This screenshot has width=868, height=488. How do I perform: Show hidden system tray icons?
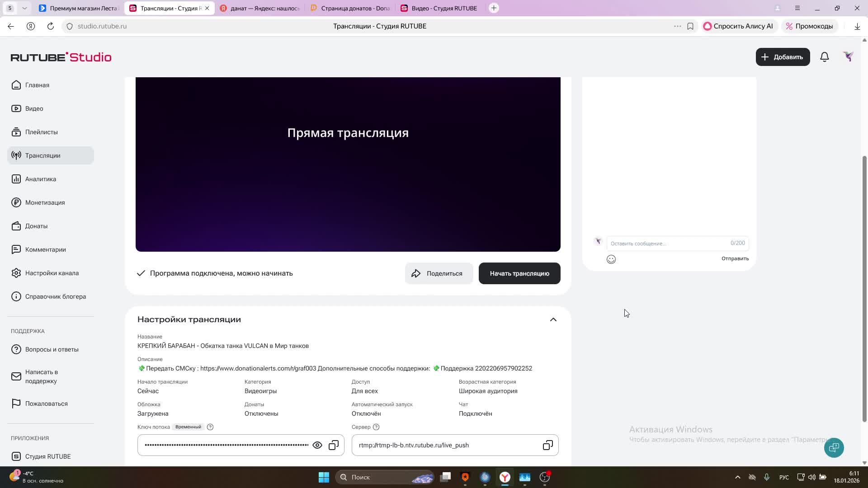pos(737,477)
